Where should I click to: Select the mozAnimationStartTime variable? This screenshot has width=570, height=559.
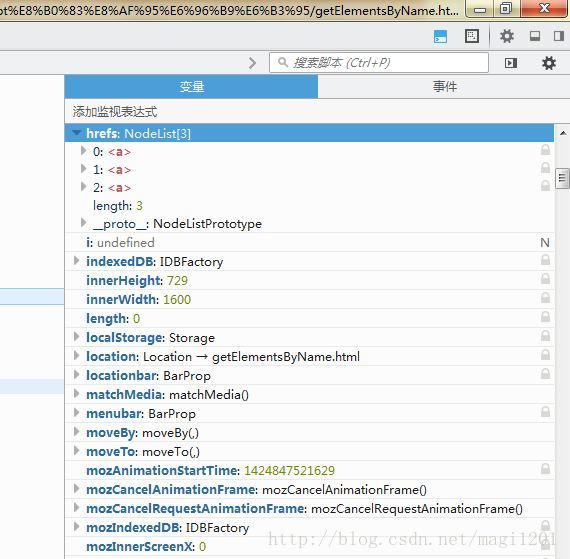point(162,471)
